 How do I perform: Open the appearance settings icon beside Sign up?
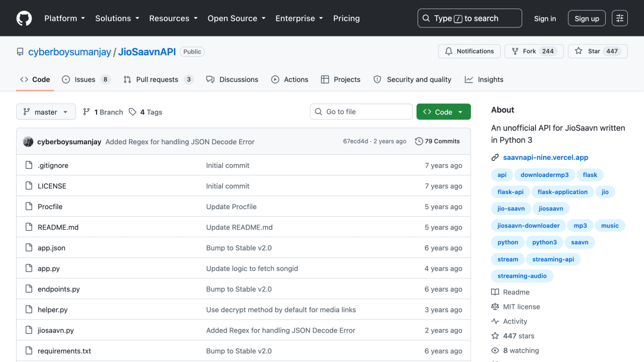pos(620,18)
